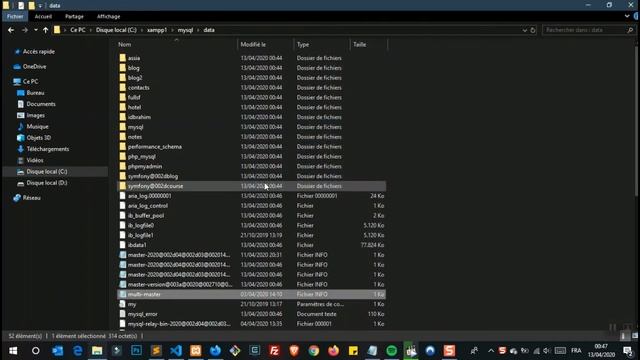Select the phpmyadmin folder
This screenshot has height=360, width=640.
[145, 167]
